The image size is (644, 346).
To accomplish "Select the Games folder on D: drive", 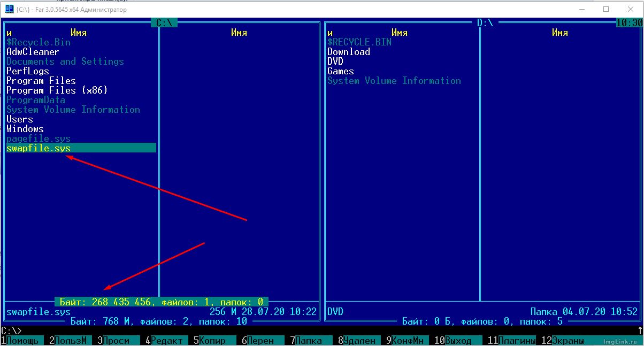I will 341,71.
